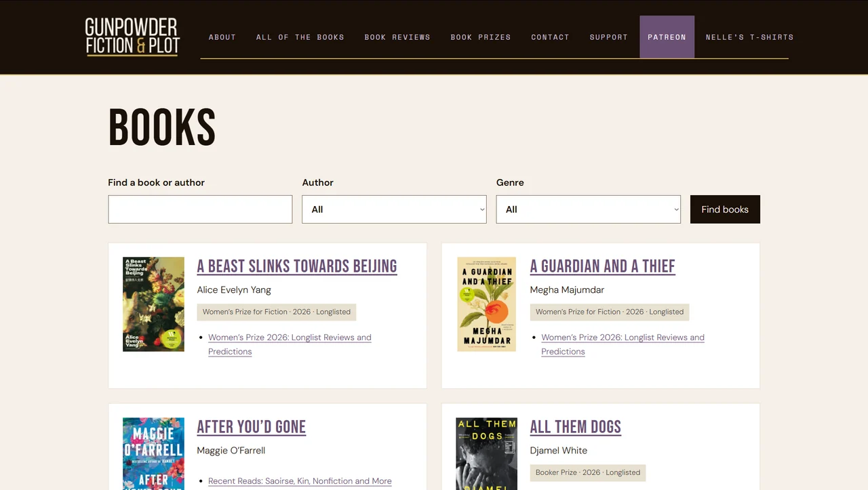Open Book Prizes in navigation
Screen dimensions: 868x490
(481, 37)
